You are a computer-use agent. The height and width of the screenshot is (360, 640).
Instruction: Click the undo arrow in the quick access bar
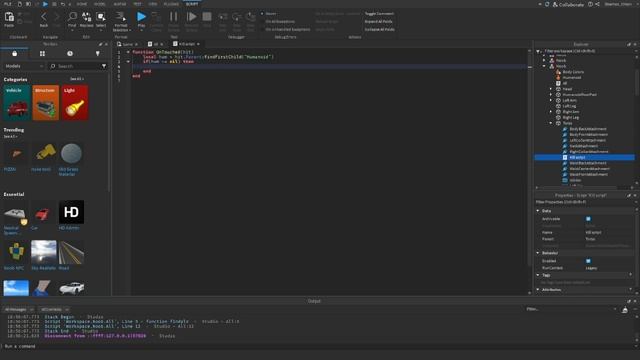(x=62, y=4)
